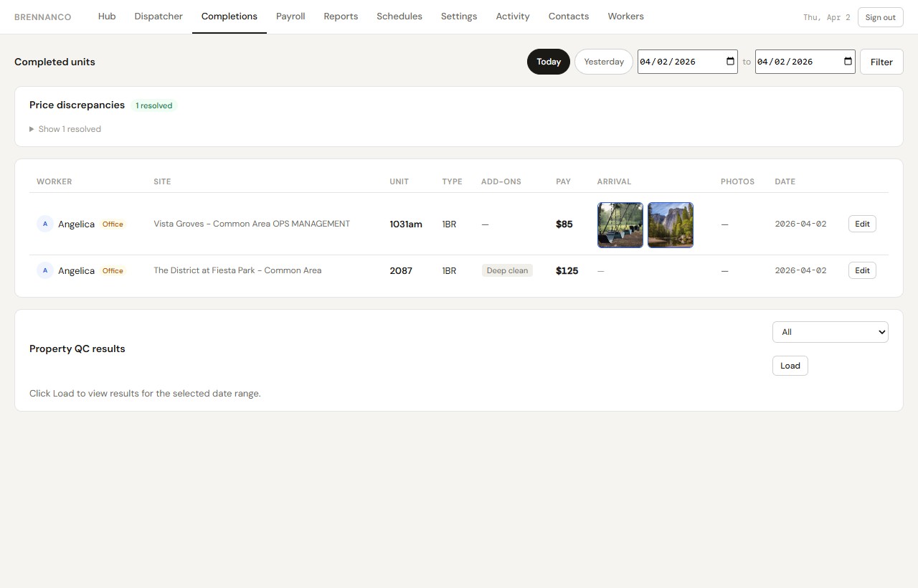
Task: Select the Today date preset
Action: (x=549, y=62)
